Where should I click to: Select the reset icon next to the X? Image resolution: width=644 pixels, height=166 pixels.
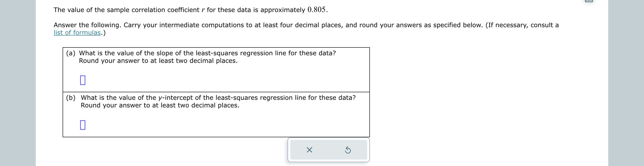pos(347,150)
